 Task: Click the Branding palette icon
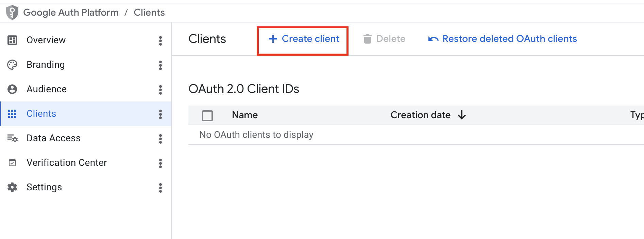pos(12,65)
